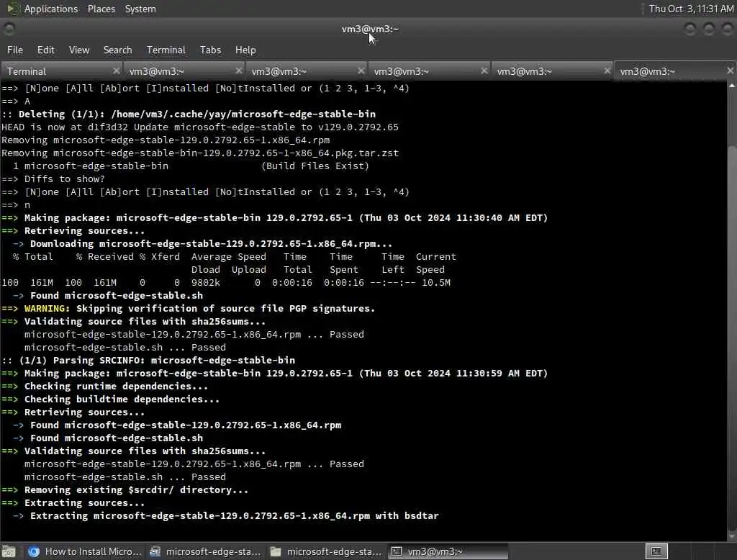Close the second terminal tab
The height and width of the screenshot is (560, 737).
coord(239,71)
